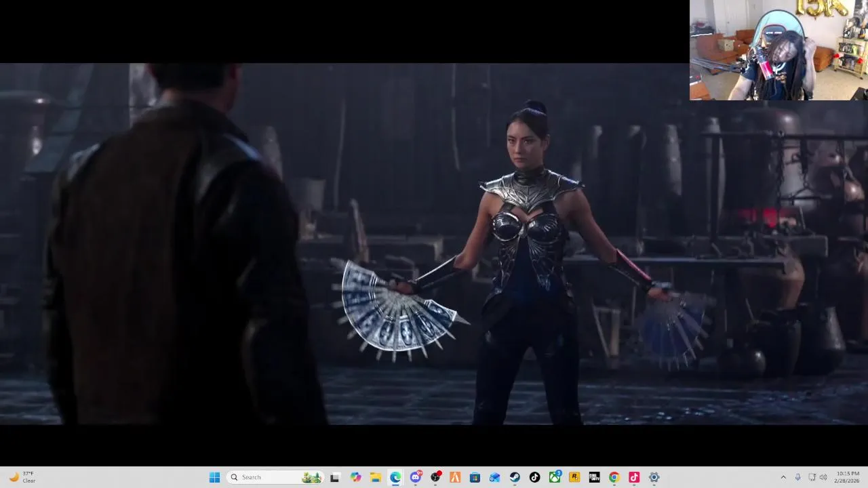Screen dimensions: 868x488
Task: Open the Windows Start menu
Action: (x=214, y=477)
